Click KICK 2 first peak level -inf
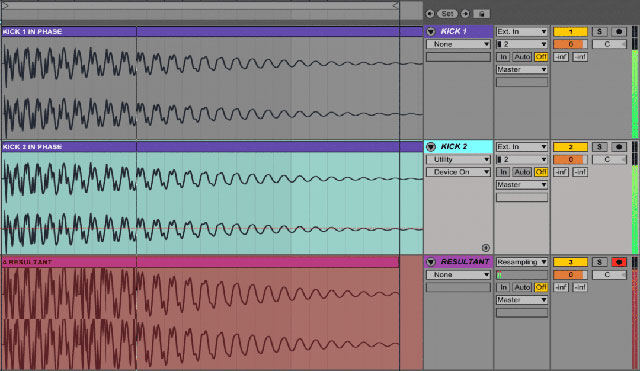 (x=561, y=172)
